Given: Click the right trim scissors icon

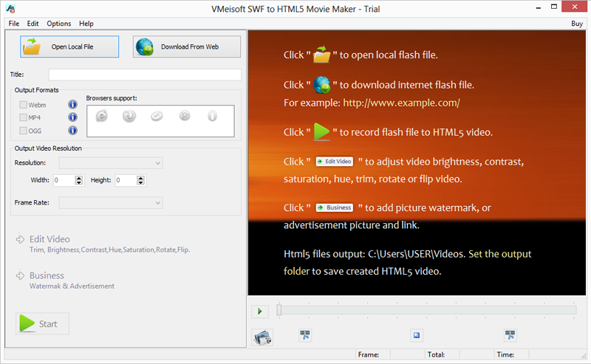Looking at the screenshot, I should [510, 335].
